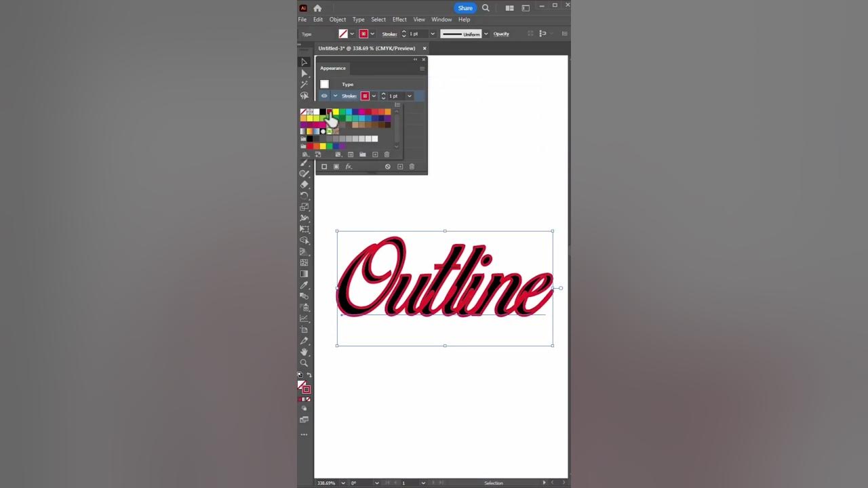The image size is (868, 488).
Task: Select the None swatch
Action: coord(303,112)
